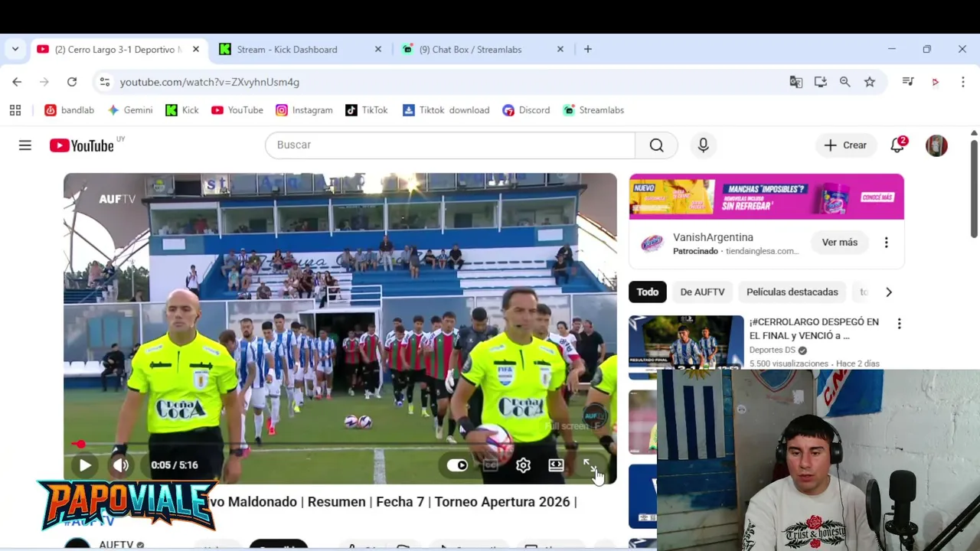The width and height of the screenshot is (980, 551).
Task: Select the De AUFTV filter chip
Action: click(x=702, y=292)
